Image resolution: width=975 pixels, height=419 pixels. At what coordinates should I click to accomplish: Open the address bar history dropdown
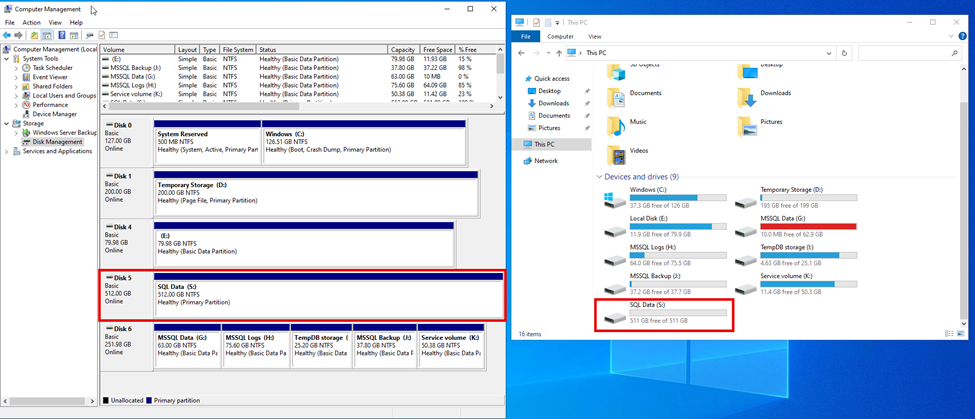830,53
